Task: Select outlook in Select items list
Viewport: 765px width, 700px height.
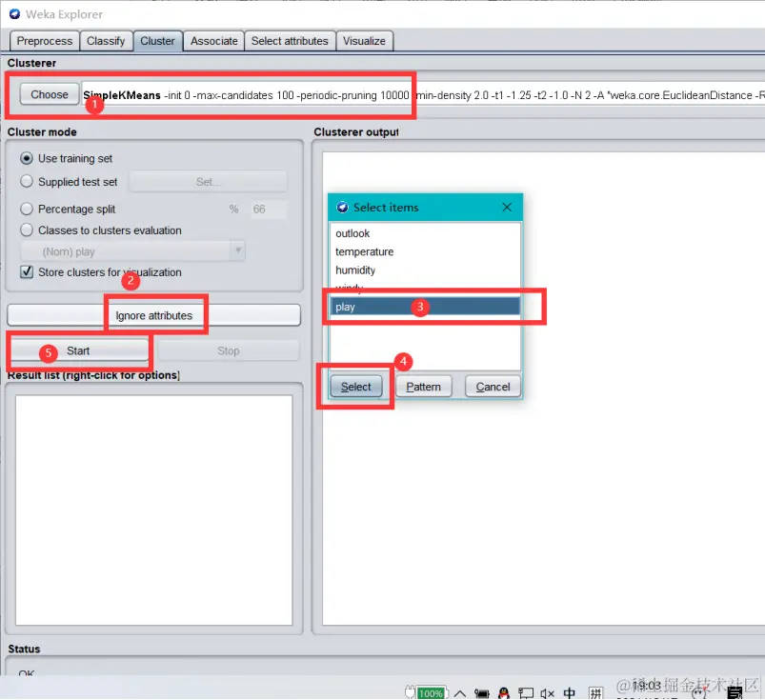Action: coord(425,233)
